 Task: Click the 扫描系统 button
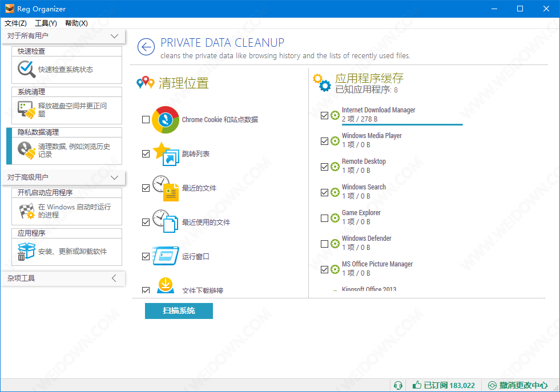179,311
